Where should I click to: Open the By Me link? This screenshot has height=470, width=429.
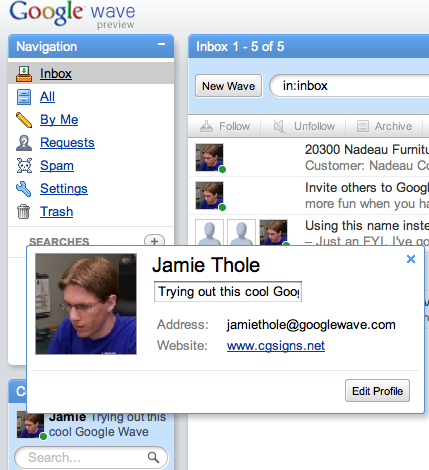[x=59, y=120]
